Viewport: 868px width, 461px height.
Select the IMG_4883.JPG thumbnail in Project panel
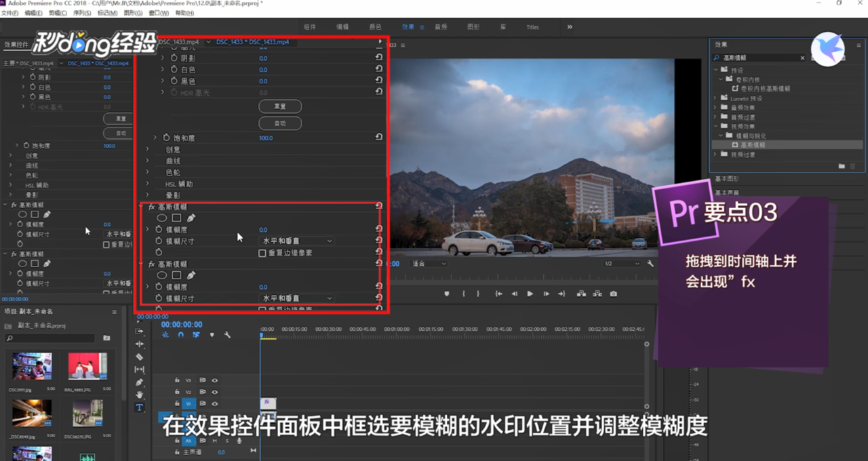[x=87, y=366]
